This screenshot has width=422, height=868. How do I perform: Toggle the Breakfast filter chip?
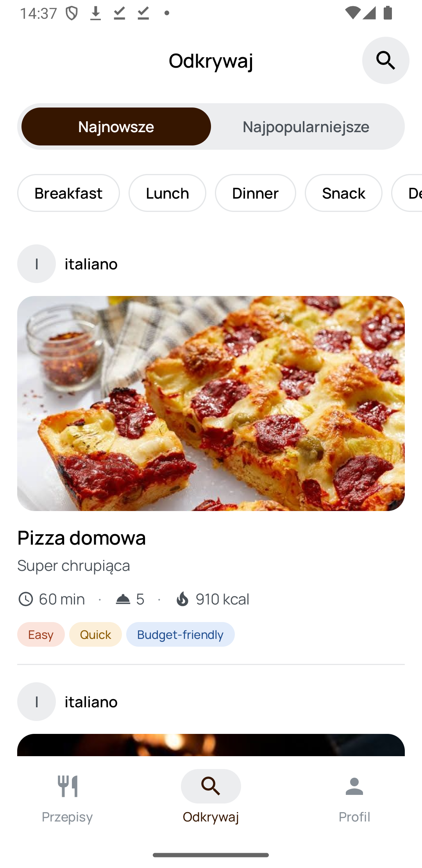(x=68, y=193)
